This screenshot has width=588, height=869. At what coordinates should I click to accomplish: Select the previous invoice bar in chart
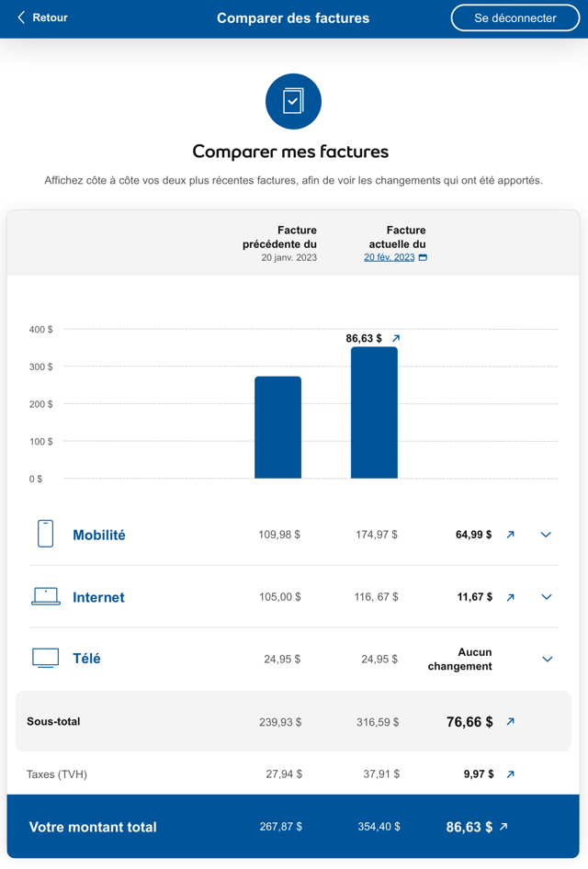pos(277,427)
